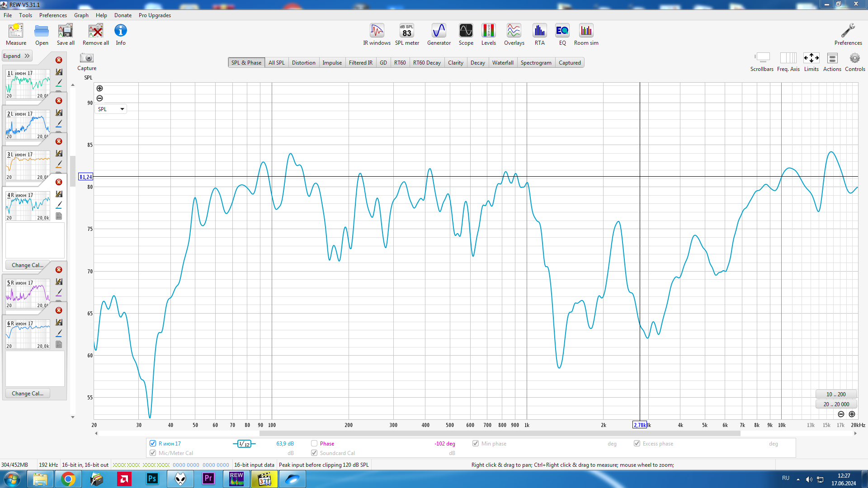Open the EQ window
This screenshot has width=868, height=488.
click(x=562, y=35)
